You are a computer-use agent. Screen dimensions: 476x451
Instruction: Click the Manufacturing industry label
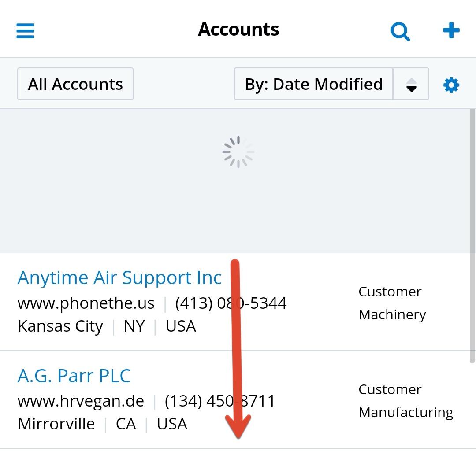(405, 412)
